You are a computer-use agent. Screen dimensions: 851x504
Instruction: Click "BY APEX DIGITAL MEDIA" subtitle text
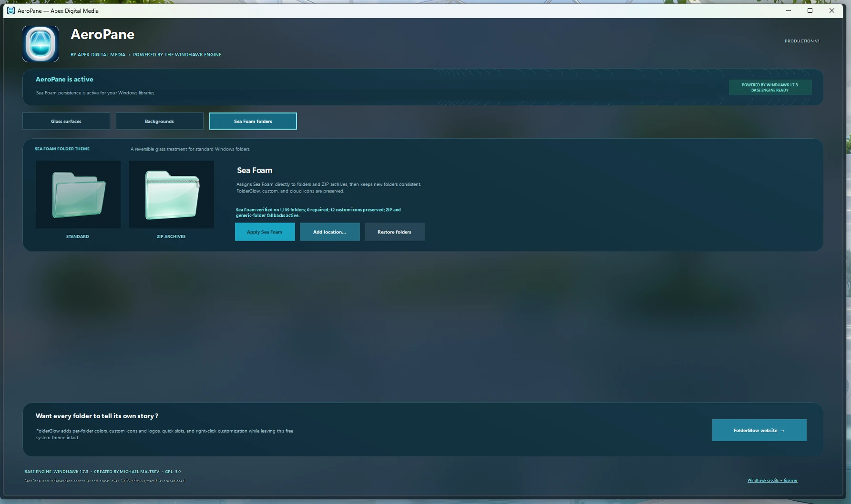coord(98,55)
